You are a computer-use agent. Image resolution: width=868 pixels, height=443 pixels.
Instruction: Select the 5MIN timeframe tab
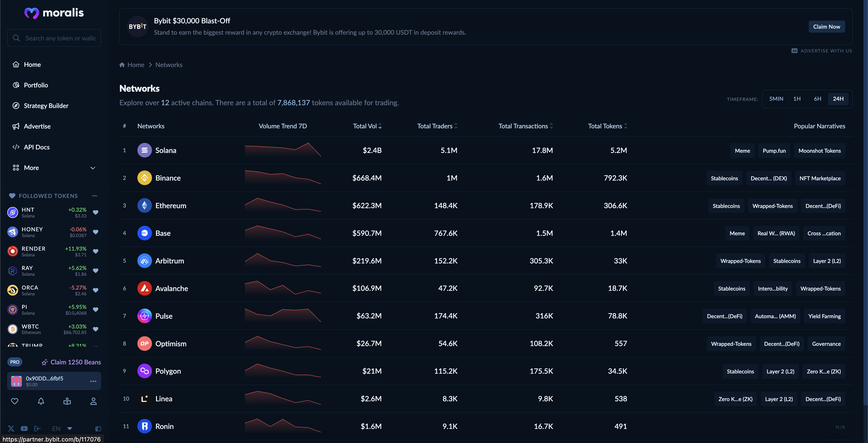tap(776, 99)
